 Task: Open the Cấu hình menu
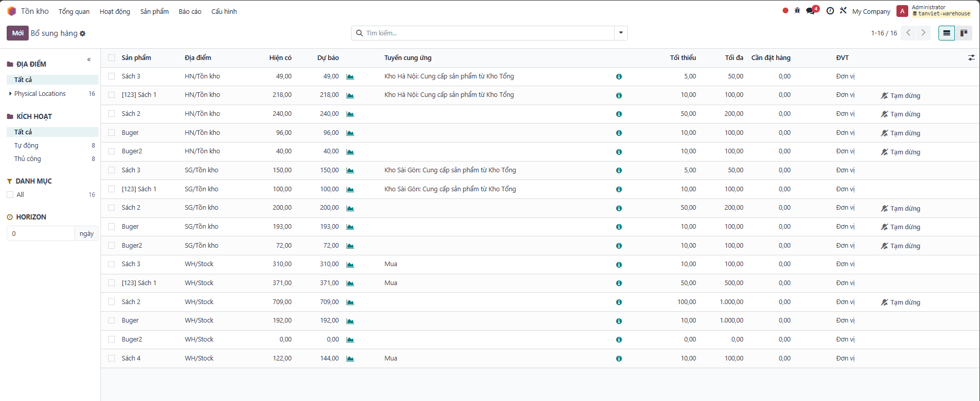click(x=224, y=11)
